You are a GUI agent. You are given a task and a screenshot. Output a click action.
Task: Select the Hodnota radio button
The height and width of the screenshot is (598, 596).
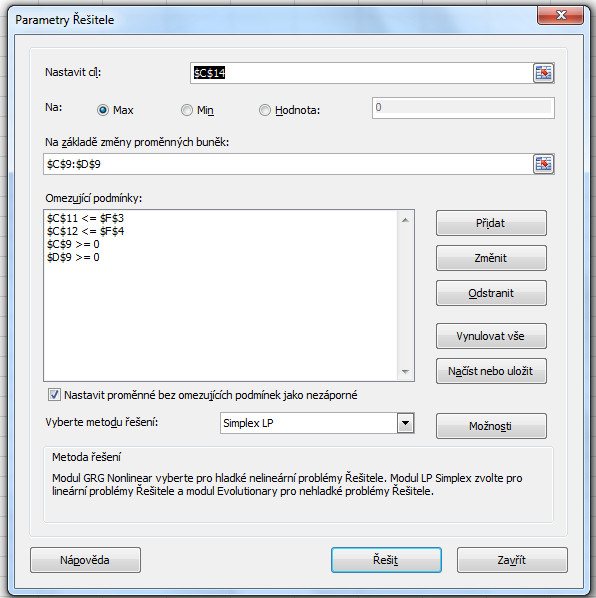[x=265, y=110]
